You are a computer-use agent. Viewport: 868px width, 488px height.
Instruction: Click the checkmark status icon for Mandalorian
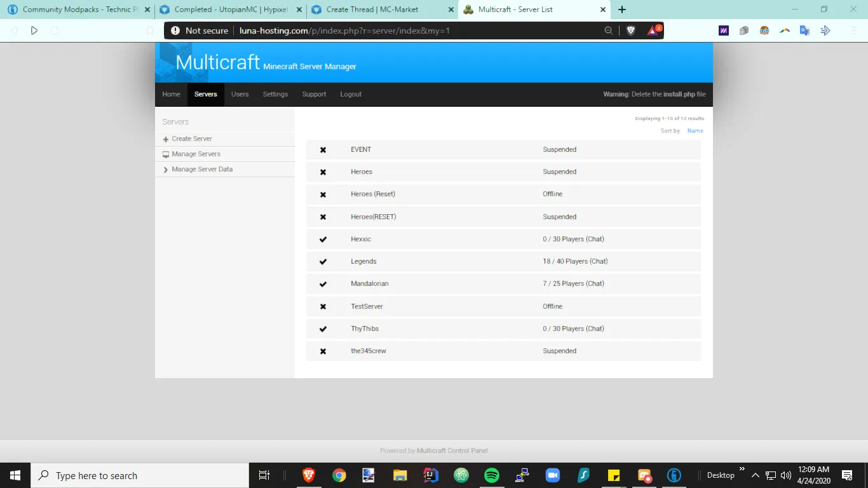(323, 284)
